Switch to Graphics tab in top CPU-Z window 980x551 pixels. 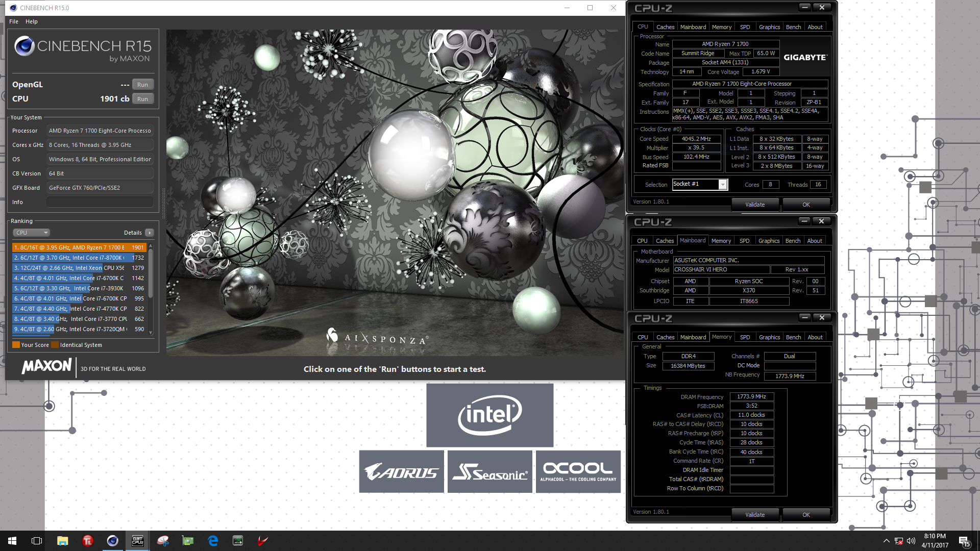point(769,27)
